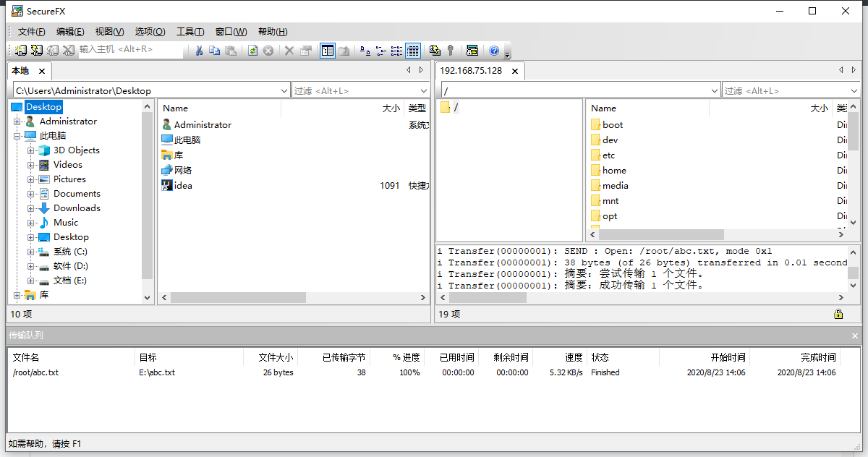Select Documents in the local tree
Image resolution: width=868 pixels, height=457 pixels.
(x=77, y=194)
